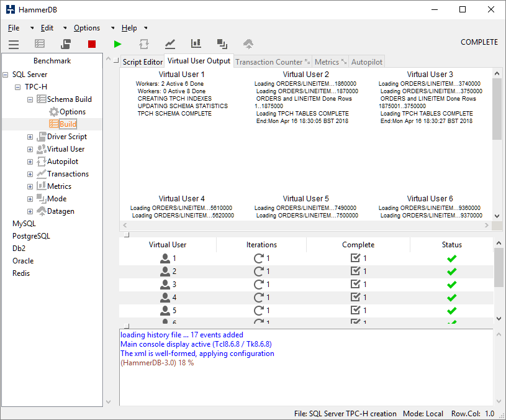Viewport: 506px width, 420px height.
Task: Click the Datagen toolbar icon
Action: pos(248,44)
